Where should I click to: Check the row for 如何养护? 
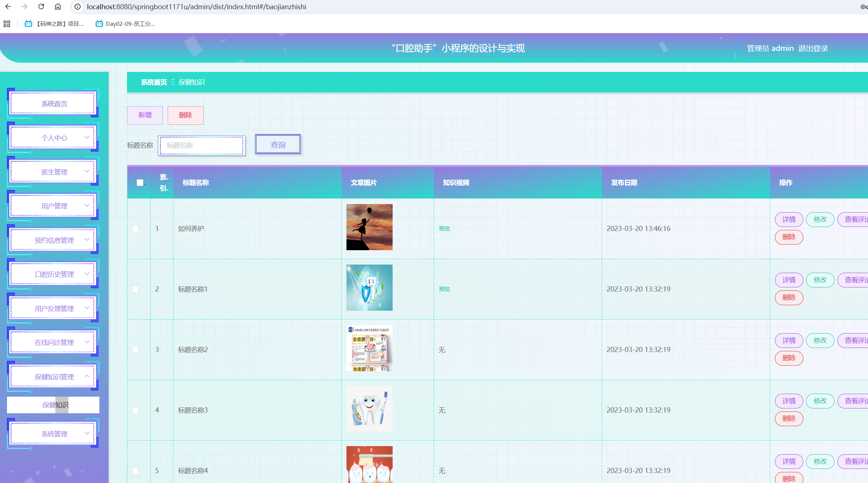(136, 229)
